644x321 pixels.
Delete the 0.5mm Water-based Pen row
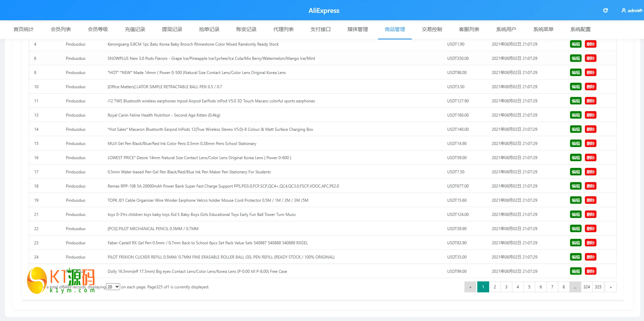[x=591, y=172]
